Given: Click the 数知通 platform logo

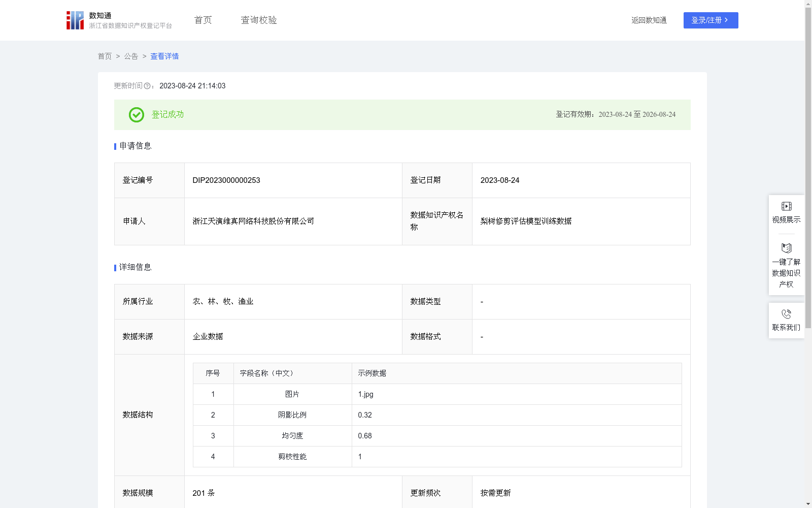Looking at the screenshot, I should (x=119, y=20).
